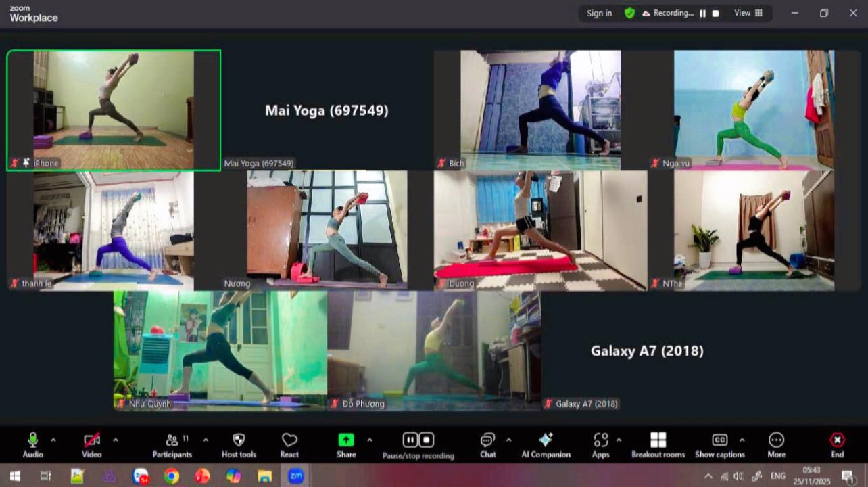Expand the Video options arrow
This screenshot has width=868, height=487.
point(116,440)
